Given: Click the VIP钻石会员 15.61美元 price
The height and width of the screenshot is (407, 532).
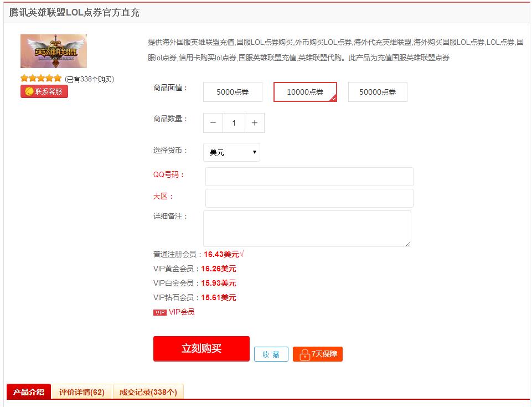Looking at the screenshot, I should coord(219,297).
